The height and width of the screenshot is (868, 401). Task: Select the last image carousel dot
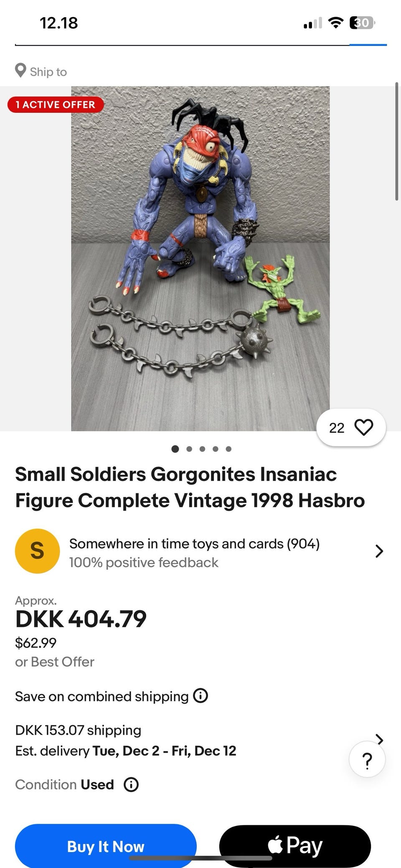pos(228,449)
